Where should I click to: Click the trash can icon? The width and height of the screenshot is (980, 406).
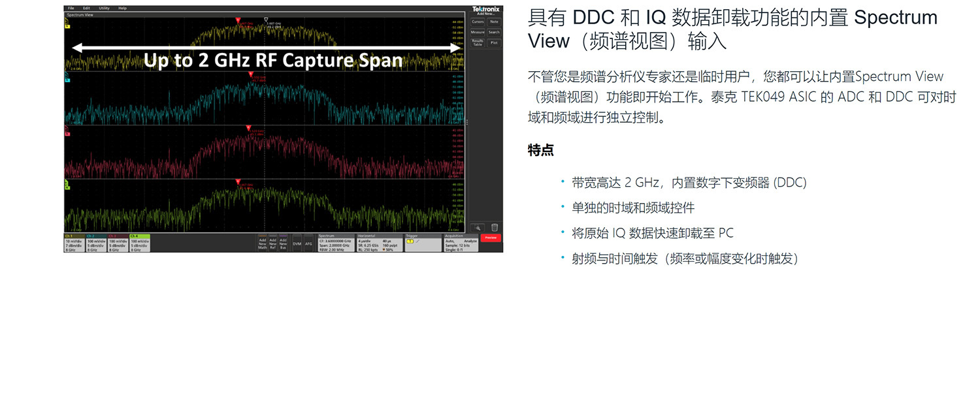495,228
